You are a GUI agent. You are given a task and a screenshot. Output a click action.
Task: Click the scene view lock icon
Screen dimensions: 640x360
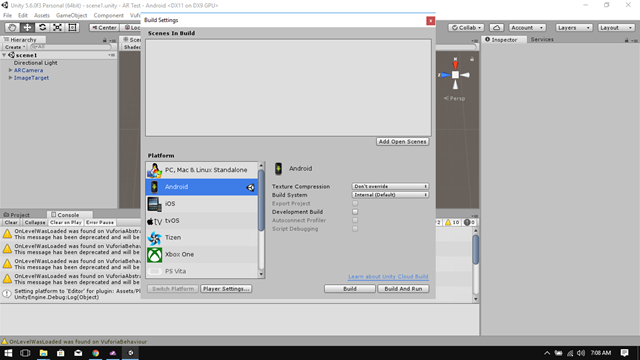472,59
